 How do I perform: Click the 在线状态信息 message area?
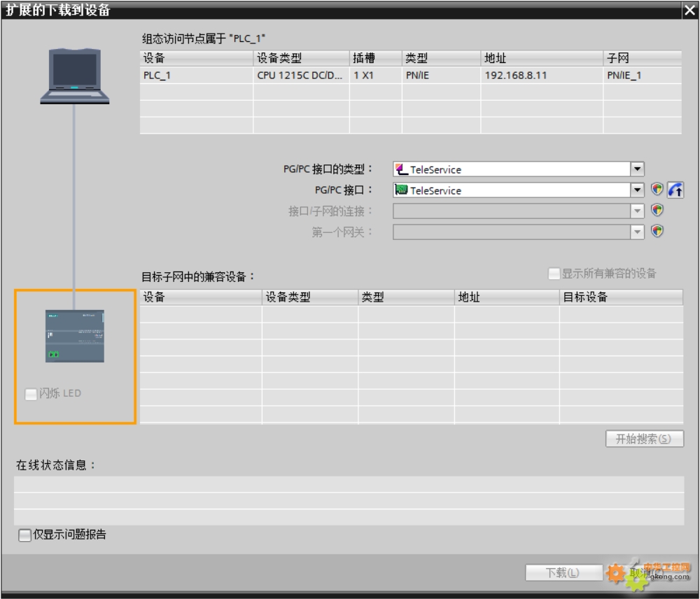349,501
